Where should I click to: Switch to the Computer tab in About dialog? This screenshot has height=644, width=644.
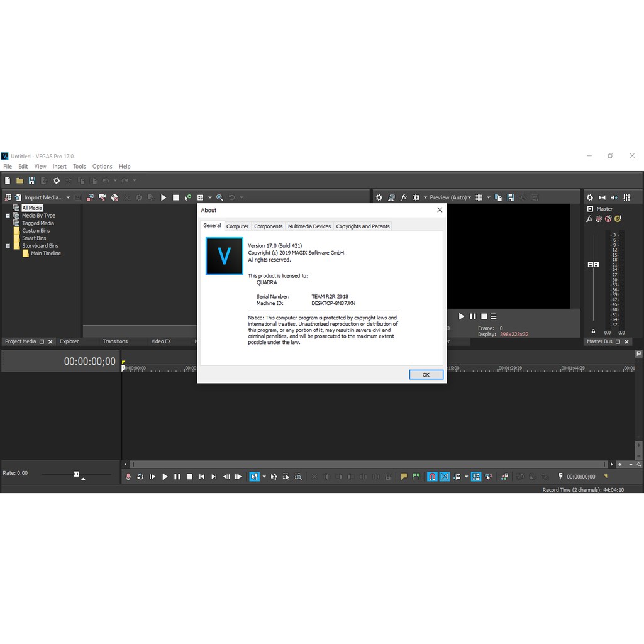(237, 226)
